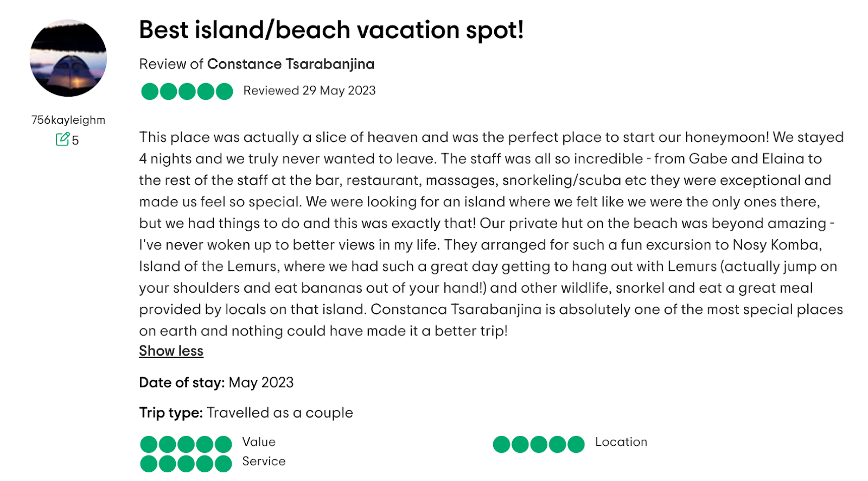This screenshot has width=868, height=481.
Task: Click the 'Date of stay' label
Action: (182, 383)
